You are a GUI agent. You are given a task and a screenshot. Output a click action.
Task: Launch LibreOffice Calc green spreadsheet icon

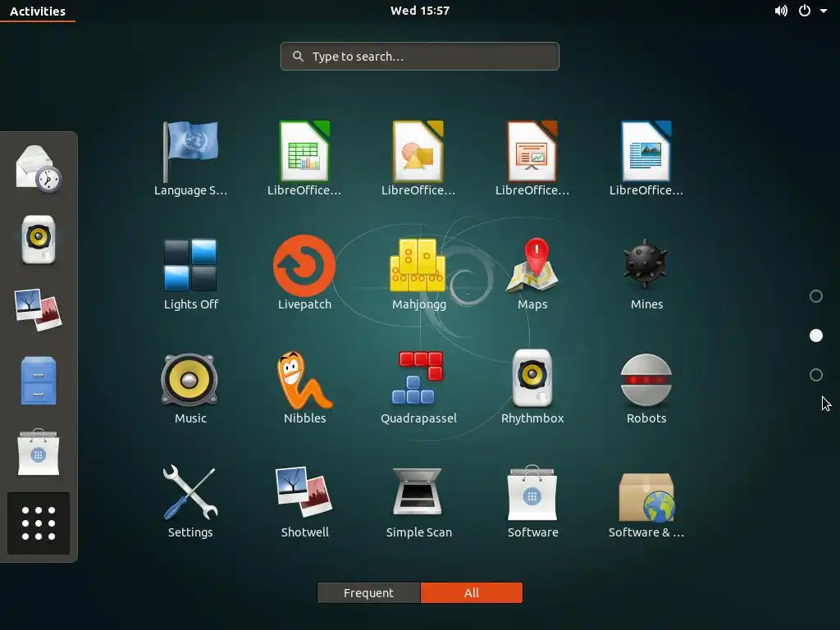[x=304, y=152]
